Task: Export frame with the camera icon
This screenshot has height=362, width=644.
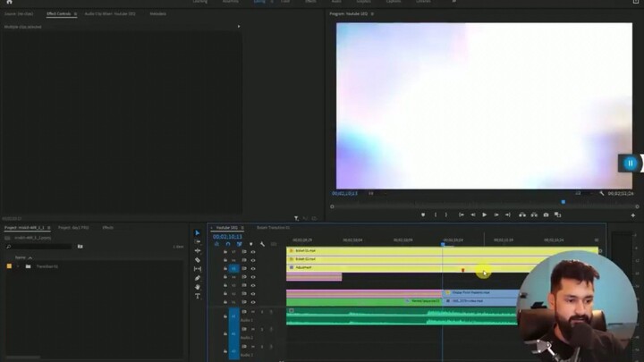Action: [546, 215]
